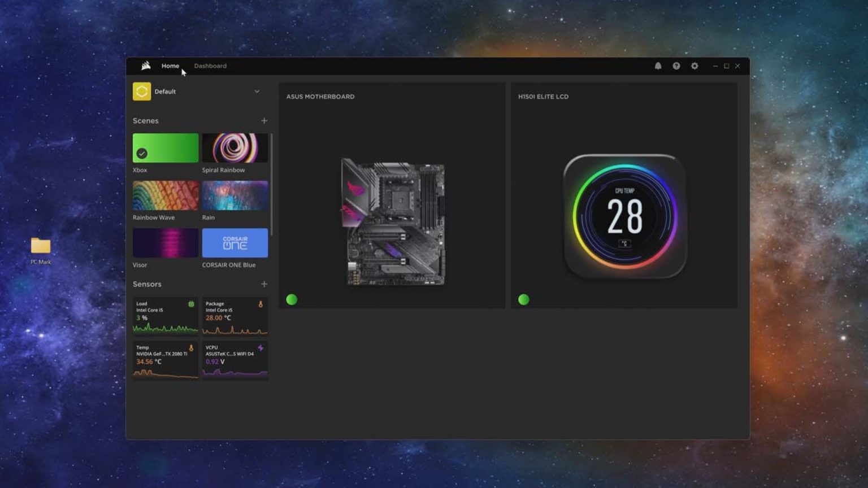The width and height of the screenshot is (868, 488).
Task: Switch to the Home tab
Action: tap(170, 66)
